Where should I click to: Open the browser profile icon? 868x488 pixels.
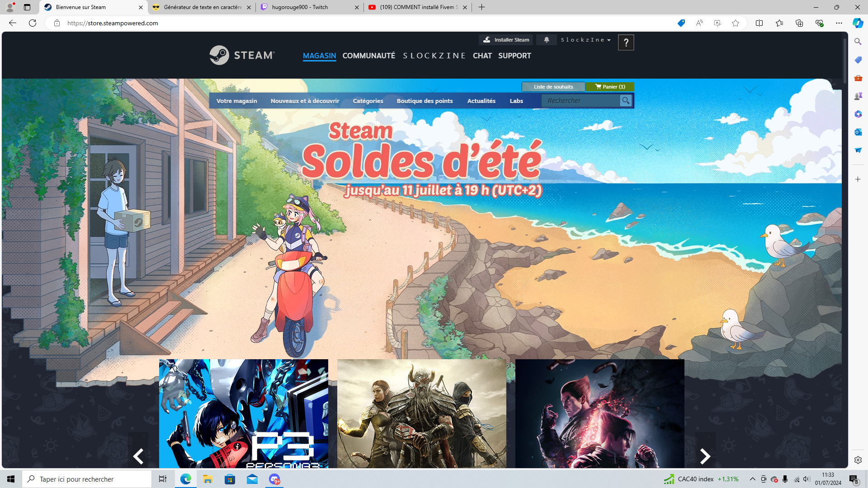pos(10,7)
